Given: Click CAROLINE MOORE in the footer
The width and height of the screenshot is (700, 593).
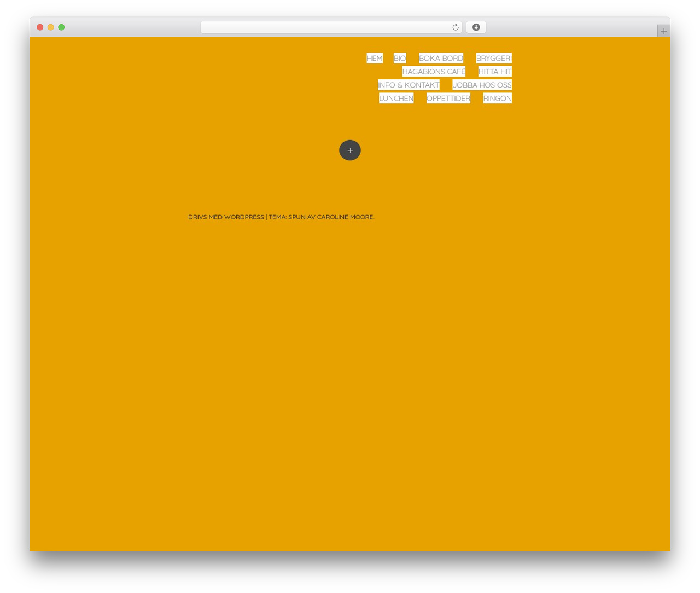Looking at the screenshot, I should click(345, 217).
